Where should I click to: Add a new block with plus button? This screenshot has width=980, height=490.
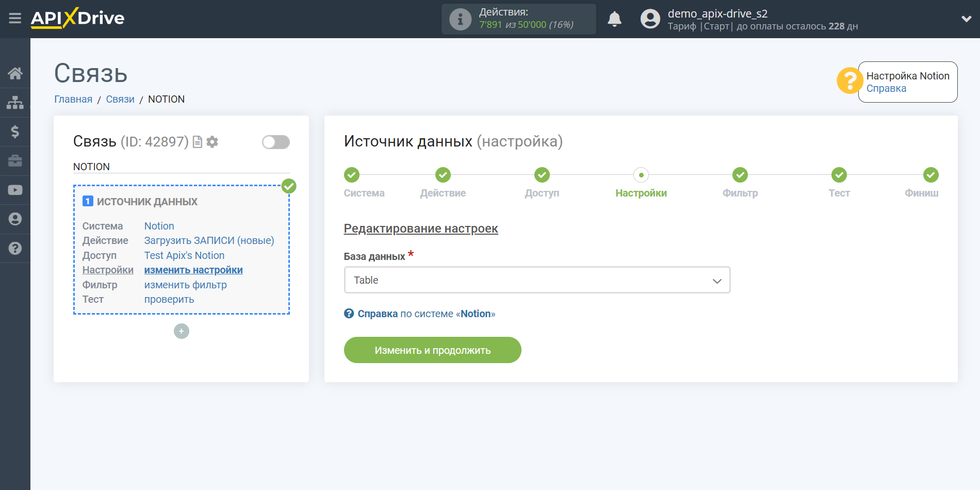click(x=182, y=331)
